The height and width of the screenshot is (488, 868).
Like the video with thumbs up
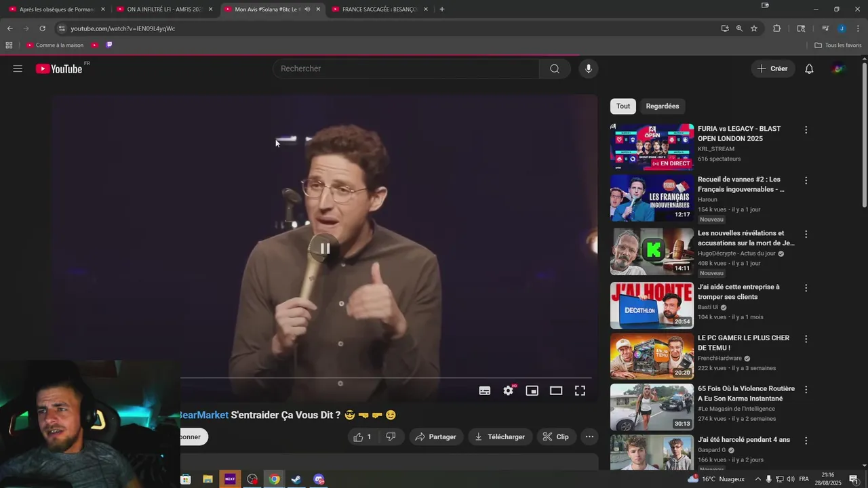pyautogui.click(x=363, y=437)
